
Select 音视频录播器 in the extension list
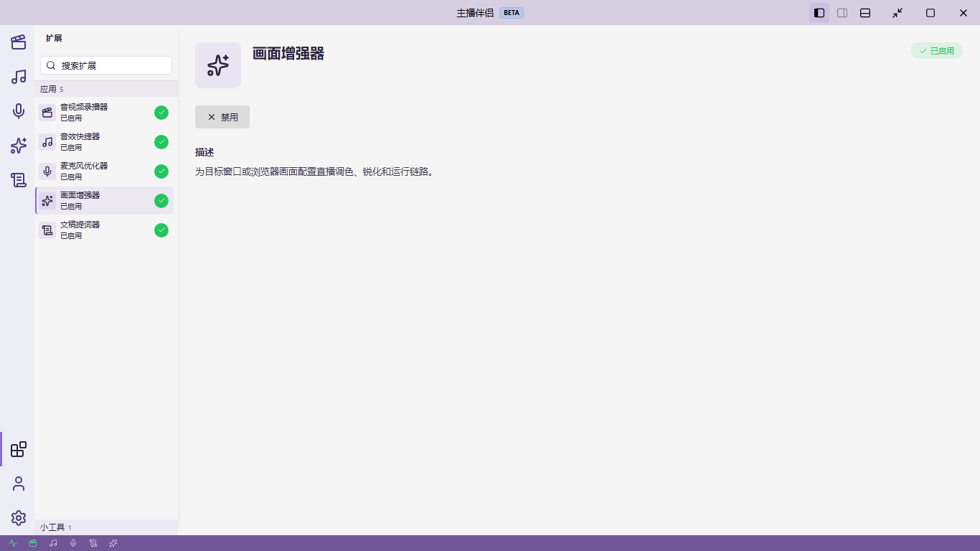pyautogui.click(x=104, y=113)
